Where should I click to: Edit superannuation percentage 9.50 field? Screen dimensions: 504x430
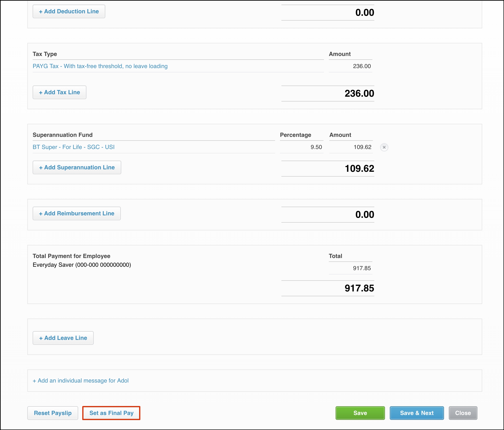(302, 147)
